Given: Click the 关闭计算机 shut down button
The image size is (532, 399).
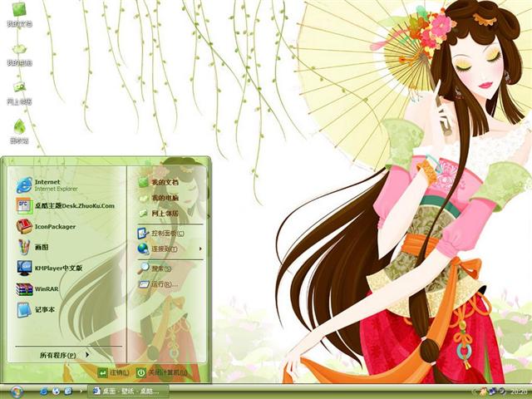Looking at the screenshot, I should (162, 372).
